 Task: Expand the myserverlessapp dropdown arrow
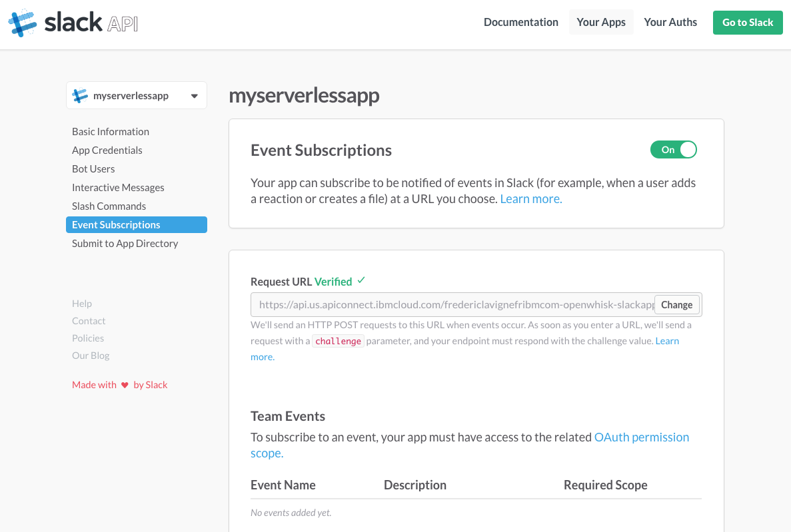tap(194, 96)
